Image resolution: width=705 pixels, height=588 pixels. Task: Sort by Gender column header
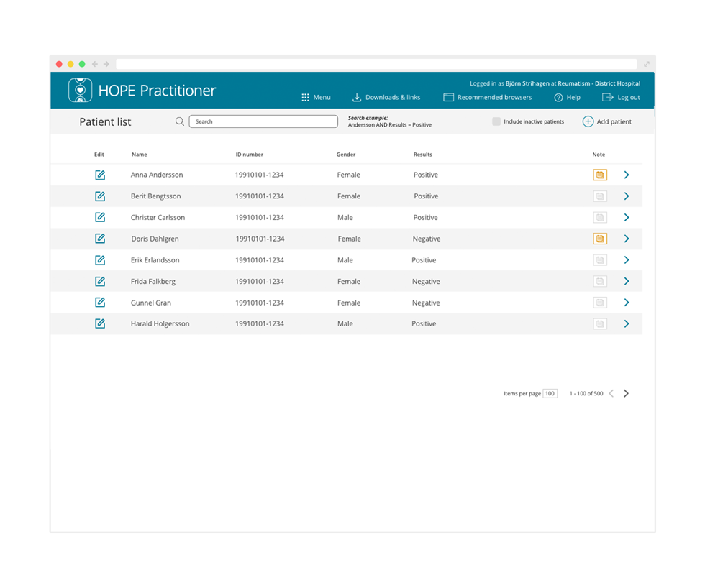tap(346, 155)
